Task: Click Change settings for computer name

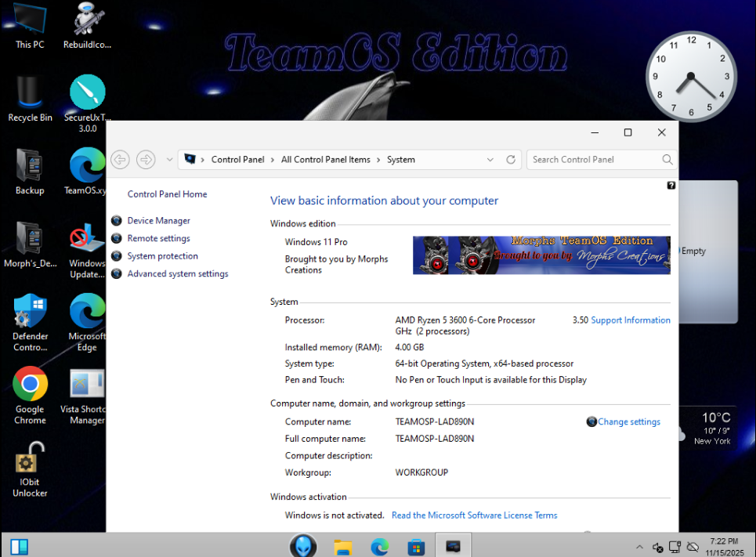Action: click(x=628, y=422)
